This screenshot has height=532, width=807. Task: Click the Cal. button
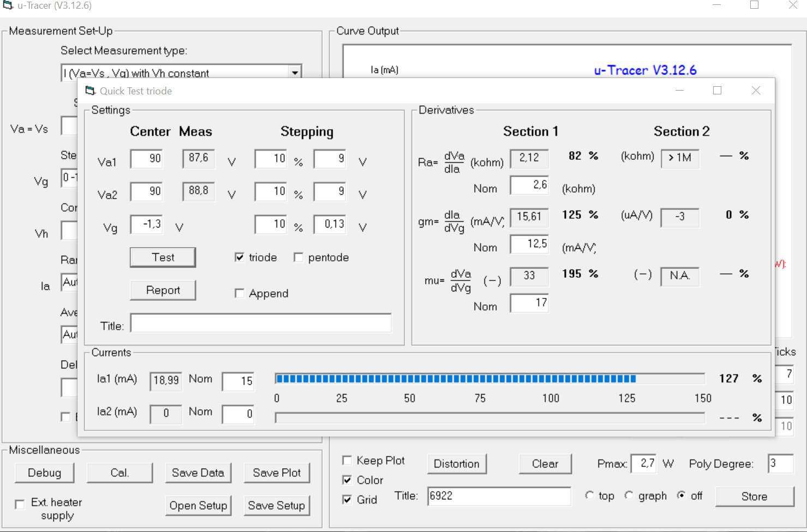(119, 473)
